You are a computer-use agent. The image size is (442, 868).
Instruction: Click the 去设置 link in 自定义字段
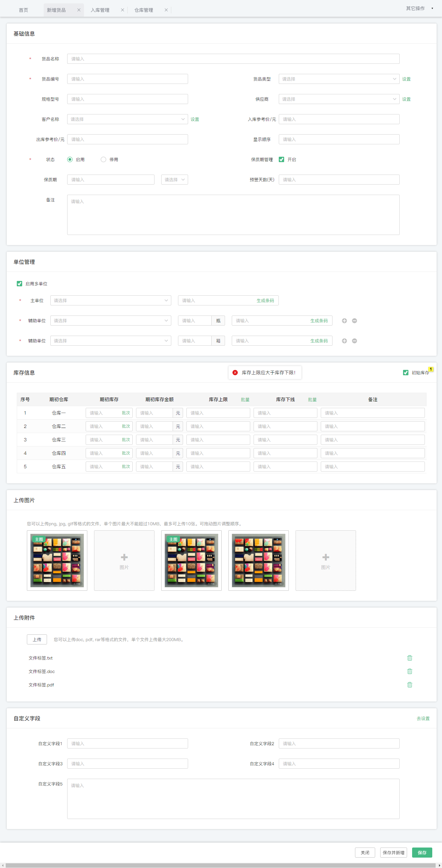point(423,719)
